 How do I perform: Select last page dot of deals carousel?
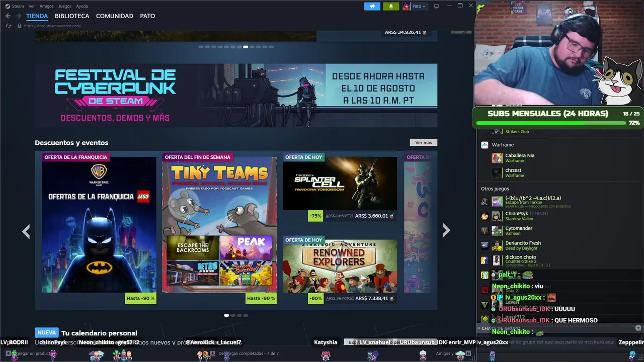246,315
